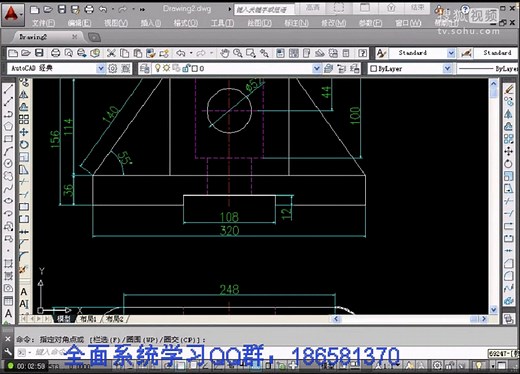Toggle layer 0 on/off lightbulb
The height and width of the screenshot is (374, 520).
[x=158, y=68]
